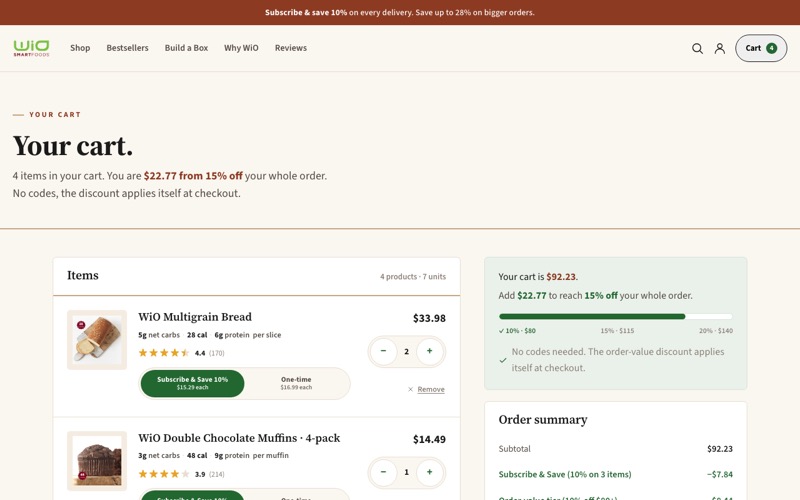The image size is (800, 500).
Task: Go to Reviews
Action: pos(291,48)
